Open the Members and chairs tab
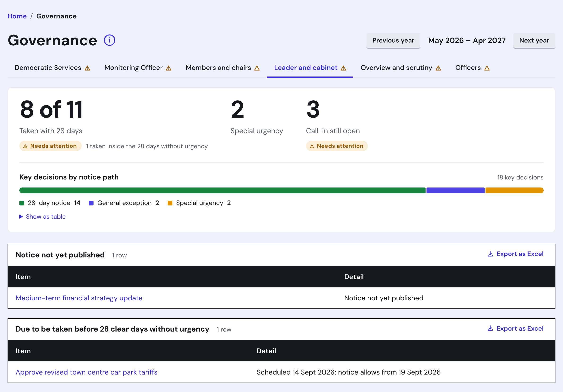 coord(223,68)
